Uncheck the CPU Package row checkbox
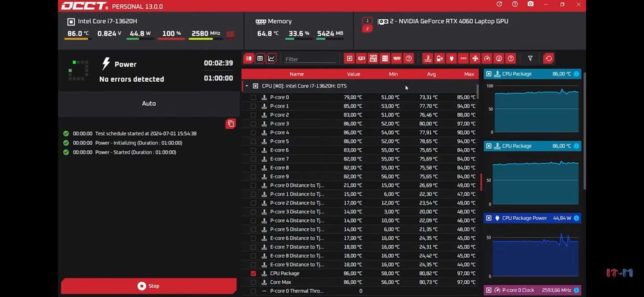The width and height of the screenshot is (644, 297). click(x=253, y=274)
